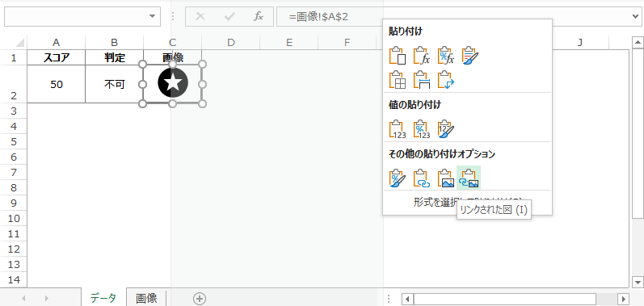The width and height of the screenshot is (644, 306).
Task: Choose Transpose paste icon
Action: (445, 80)
